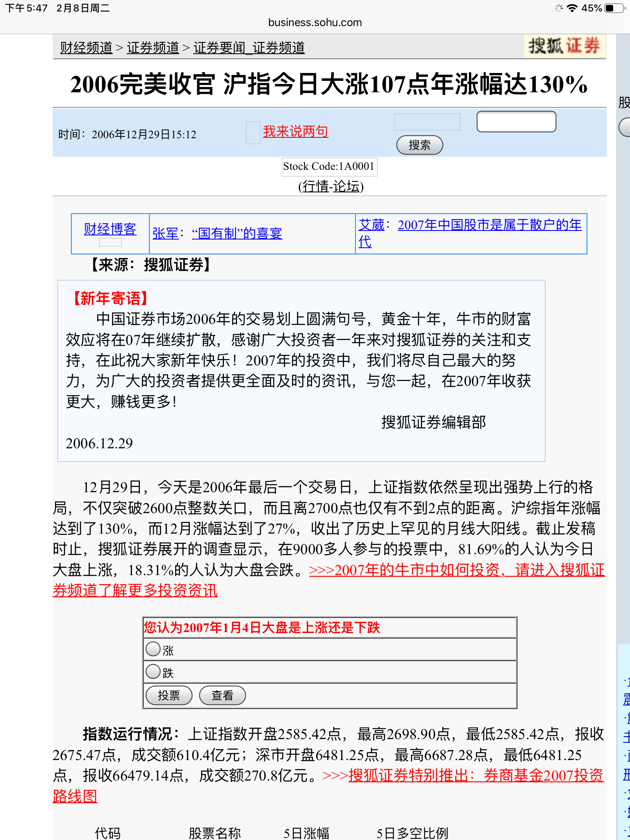Click the 5日涨幅 column header

[x=306, y=833]
